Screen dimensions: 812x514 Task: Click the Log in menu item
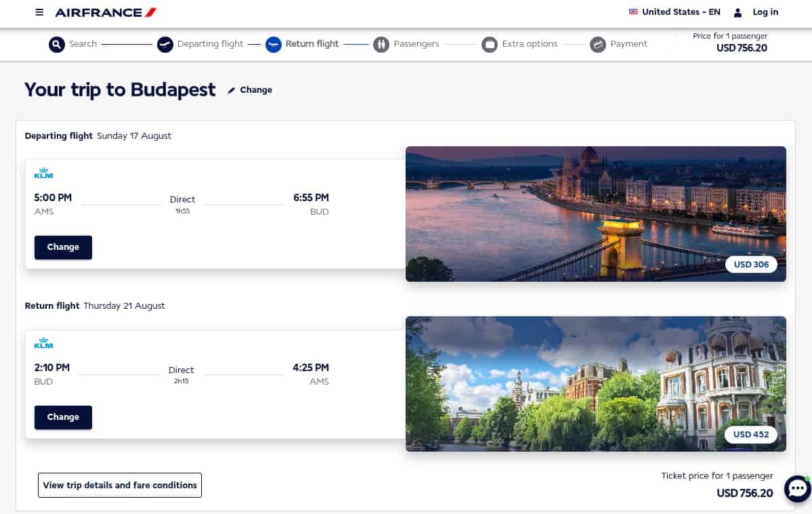pos(765,12)
